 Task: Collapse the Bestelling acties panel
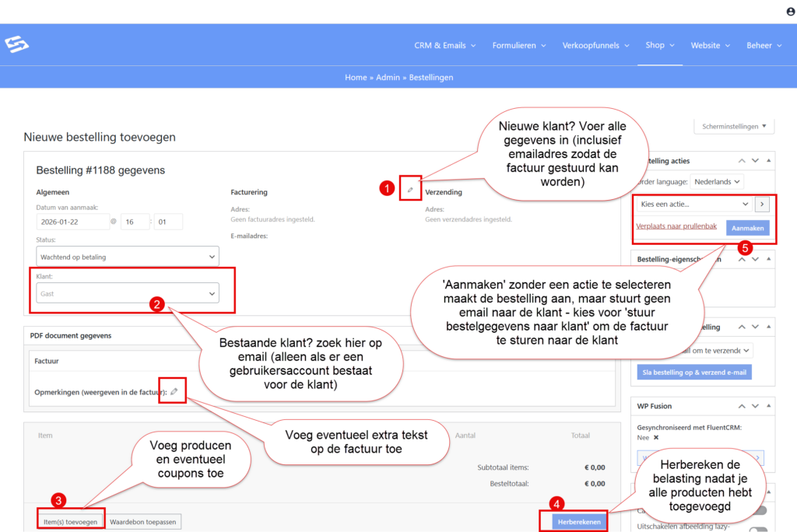point(768,160)
